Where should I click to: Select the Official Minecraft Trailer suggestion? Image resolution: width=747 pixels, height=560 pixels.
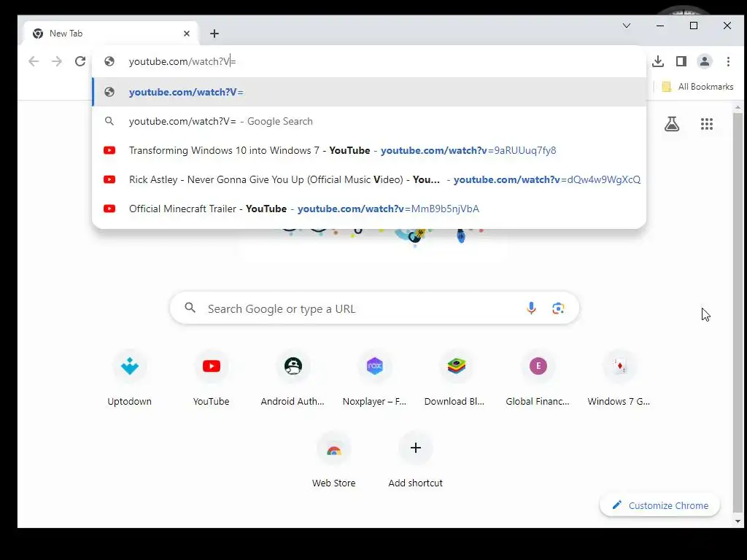(x=369, y=209)
